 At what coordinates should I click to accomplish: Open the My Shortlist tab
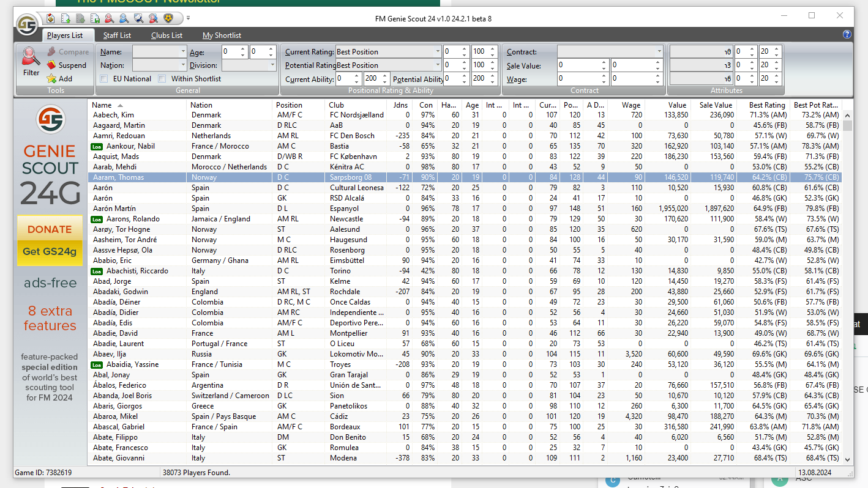[x=222, y=35]
